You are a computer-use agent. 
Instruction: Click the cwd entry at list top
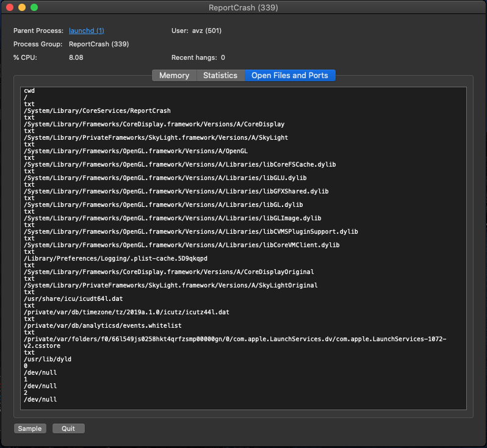point(29,91)
